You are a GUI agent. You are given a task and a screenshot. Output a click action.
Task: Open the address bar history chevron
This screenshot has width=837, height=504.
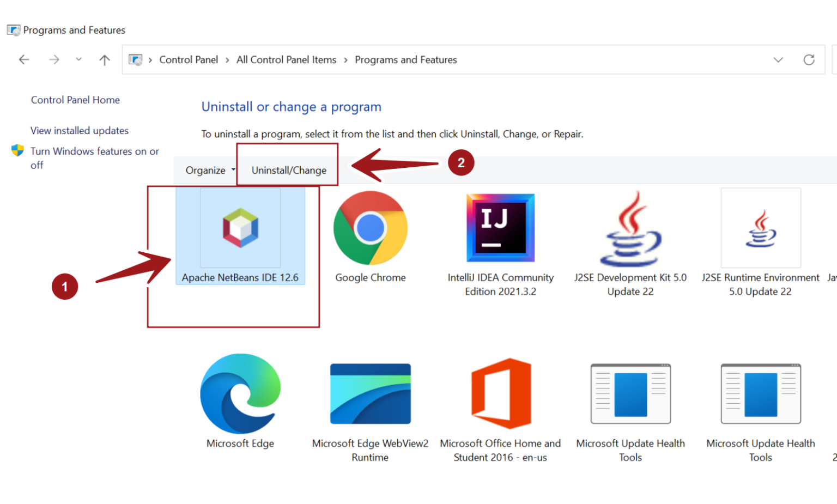pos(778,60)
